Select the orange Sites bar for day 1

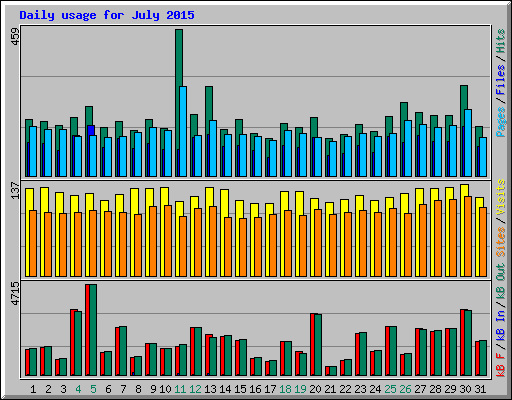pyautogui.click(x=33, y=243)
